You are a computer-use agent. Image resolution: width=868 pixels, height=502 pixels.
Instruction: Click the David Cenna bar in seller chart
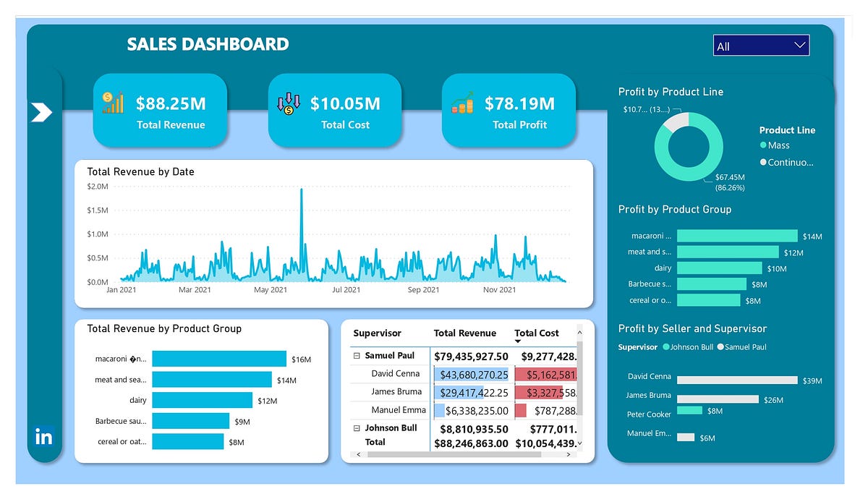[x=736, y=379]
